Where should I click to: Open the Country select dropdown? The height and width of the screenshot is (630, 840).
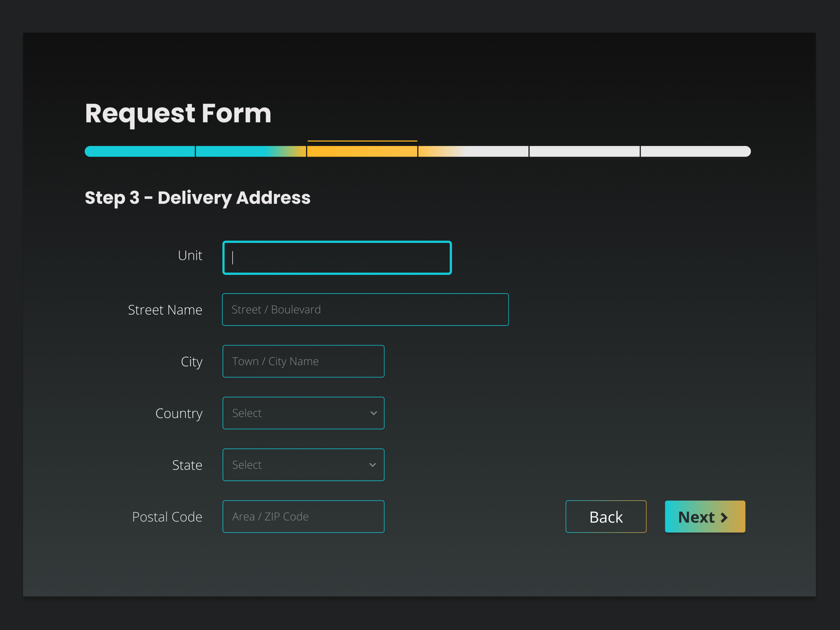pyautogui.click(x=296, y=413)
